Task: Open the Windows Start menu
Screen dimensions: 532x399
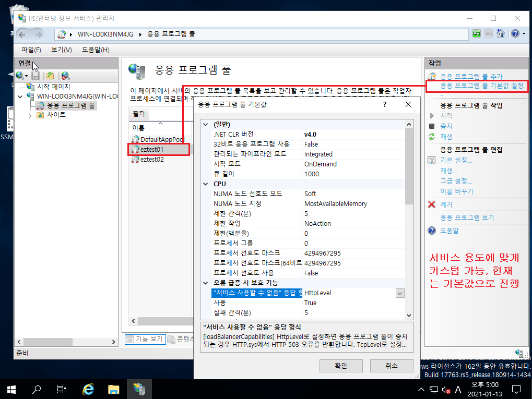Action: point(11,389)
